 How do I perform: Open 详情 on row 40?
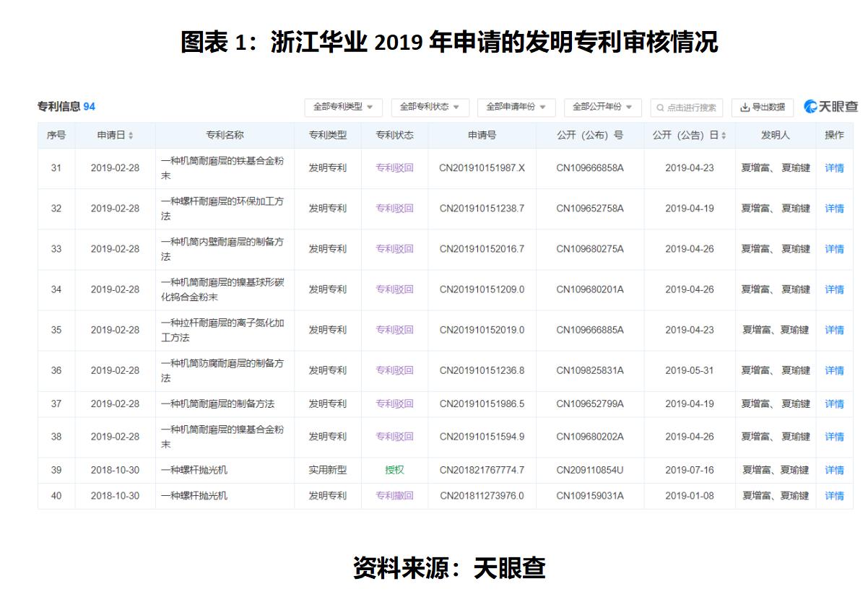tap(835, 496)
